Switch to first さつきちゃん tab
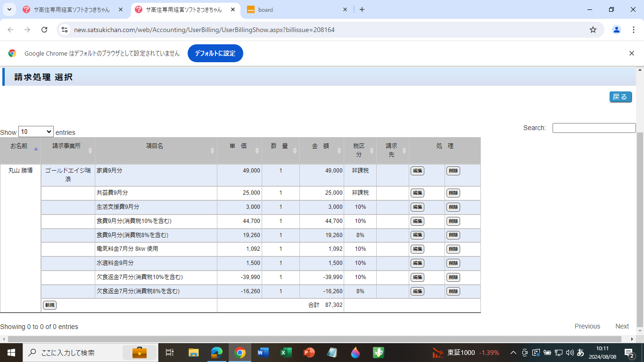 pos(71,9)
